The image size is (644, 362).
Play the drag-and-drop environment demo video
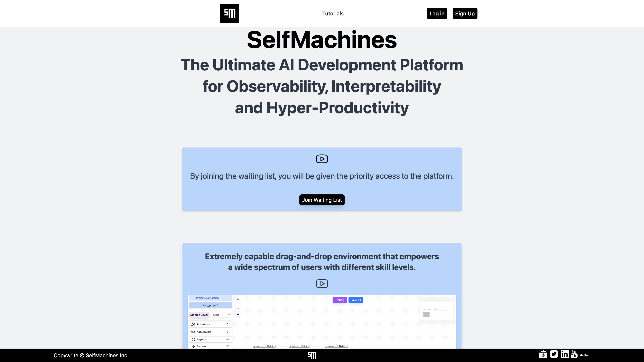click(322, 284)
